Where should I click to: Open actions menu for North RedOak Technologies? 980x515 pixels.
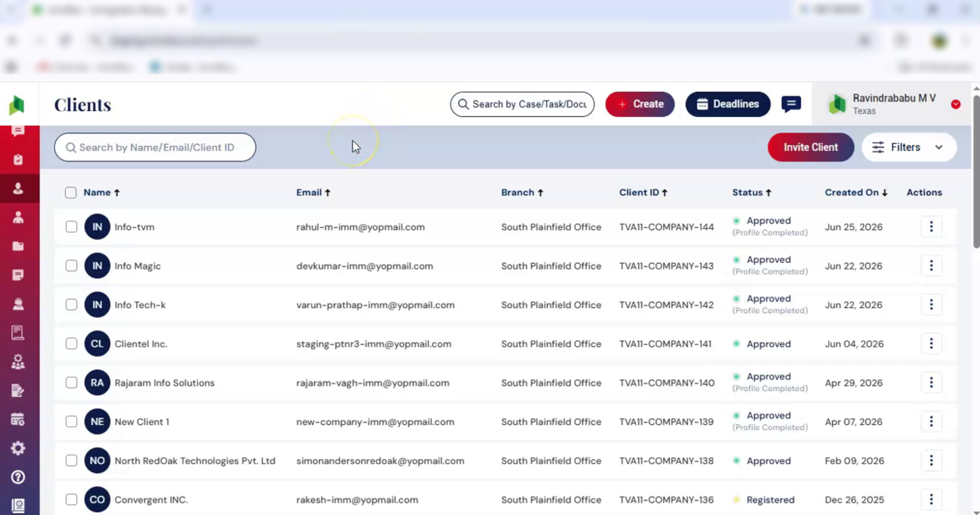tap(931, 461)
